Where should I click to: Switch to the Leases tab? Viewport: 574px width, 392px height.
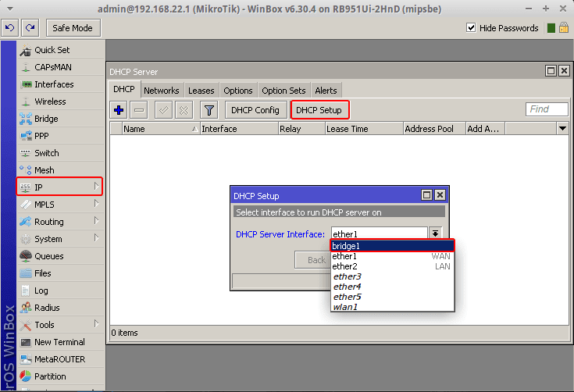[x=201, y=91]
